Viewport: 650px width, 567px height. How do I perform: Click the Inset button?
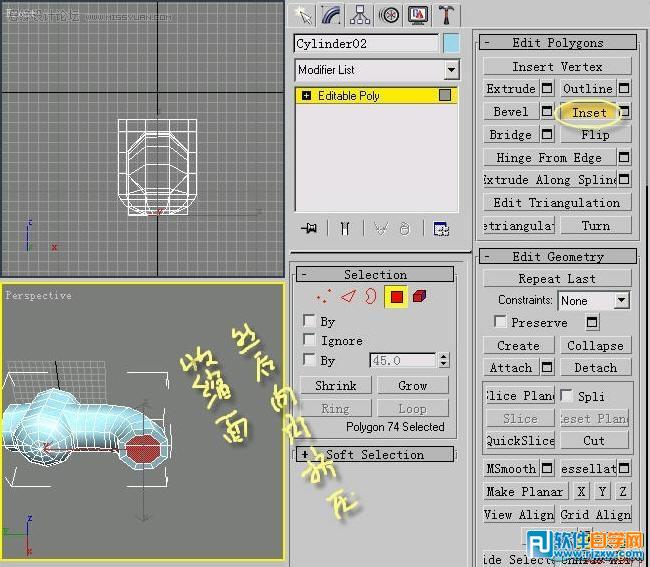(x=589, y=112)
